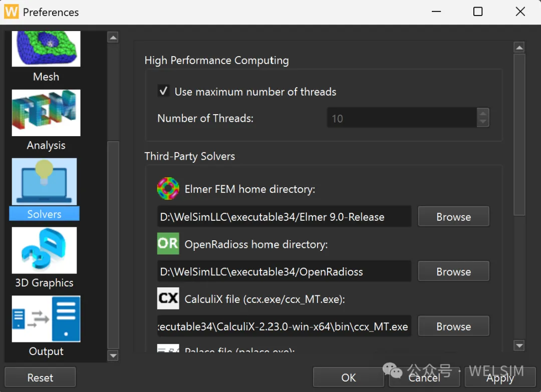Click the settings panel scrollbar thumb
This screenshot has width=541, height=392.
point(519,135)
